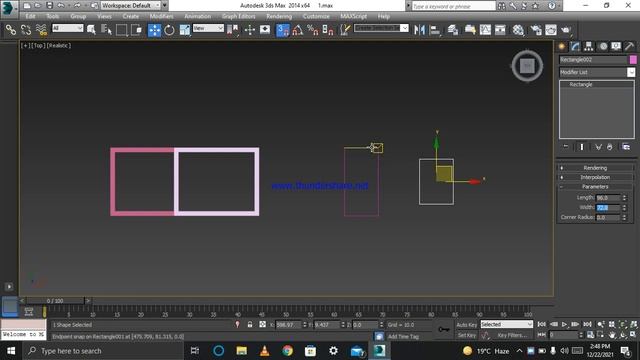Click the Windows Start button
The width and height of the screenshot is (640, 360).
[11, 351]
